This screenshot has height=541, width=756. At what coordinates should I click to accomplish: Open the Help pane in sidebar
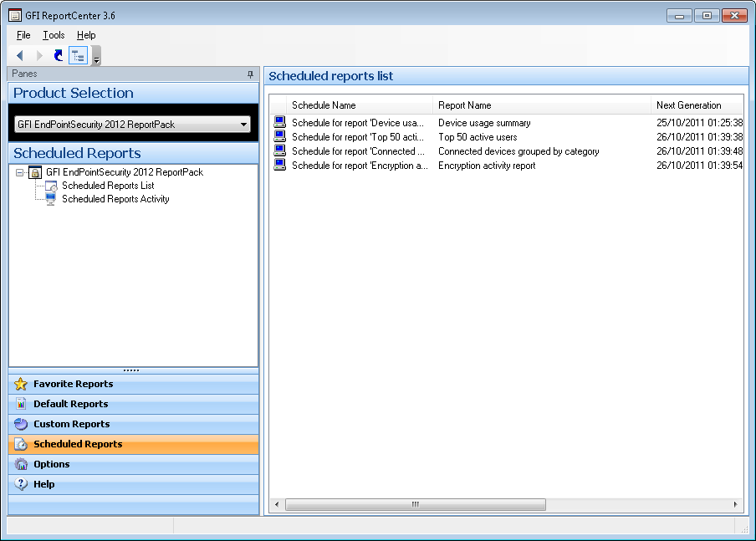[x=43, y=484]
